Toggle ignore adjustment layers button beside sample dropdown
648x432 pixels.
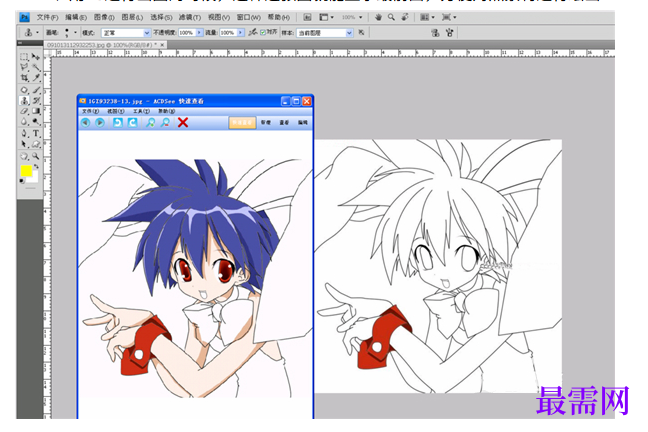[362, 32]
